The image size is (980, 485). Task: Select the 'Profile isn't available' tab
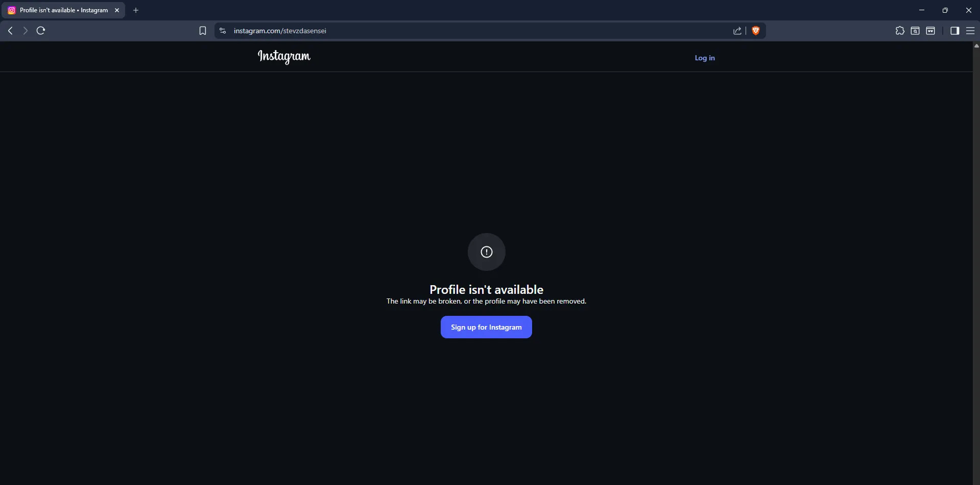point(63,10)
